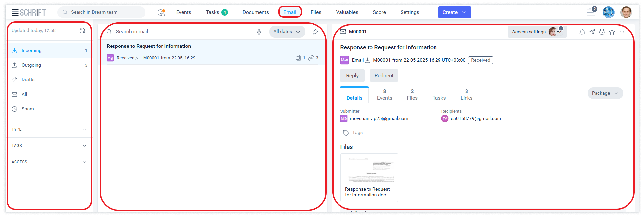The height and width of the screenshot is (217, 644).
Task: Open the three-dots more options menu
Action: (x=622, y=32)
